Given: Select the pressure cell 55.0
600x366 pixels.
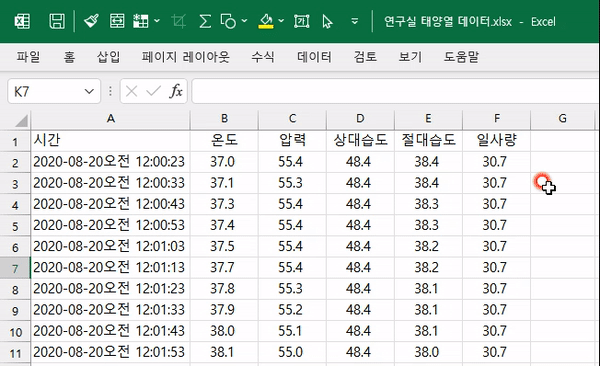Looking at the screenshot, I should [292, 352].
